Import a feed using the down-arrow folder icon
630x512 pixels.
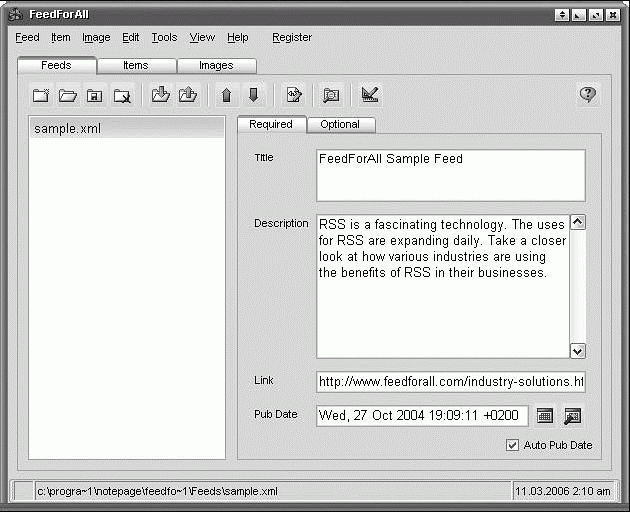point(161,95)
